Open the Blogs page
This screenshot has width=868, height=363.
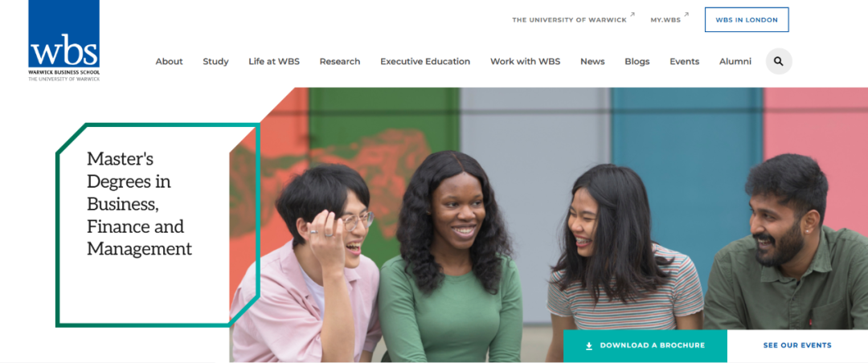[x=637, y=61]
